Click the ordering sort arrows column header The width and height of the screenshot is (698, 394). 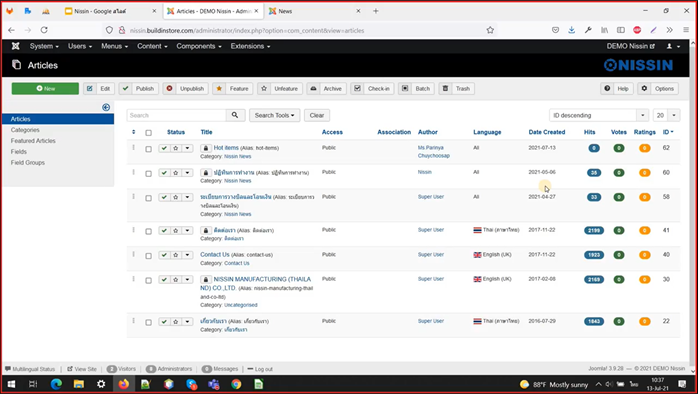tap(134, 132)
